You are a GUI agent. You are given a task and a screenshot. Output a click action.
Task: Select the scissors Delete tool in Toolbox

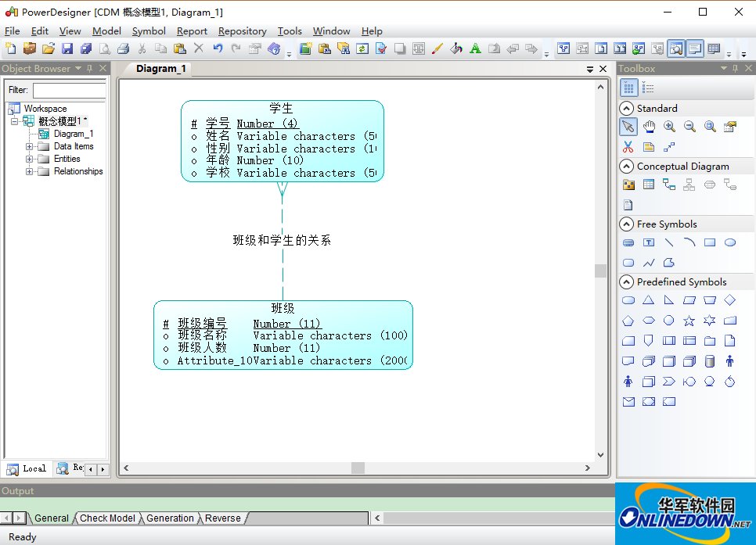click(x=628, y=147)
